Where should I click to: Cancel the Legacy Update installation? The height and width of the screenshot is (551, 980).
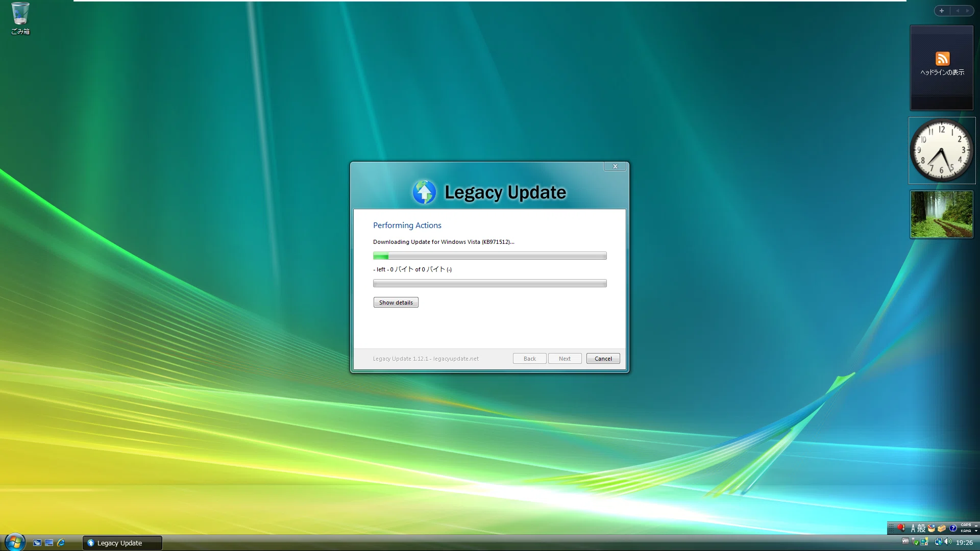(x=603, y=359)
